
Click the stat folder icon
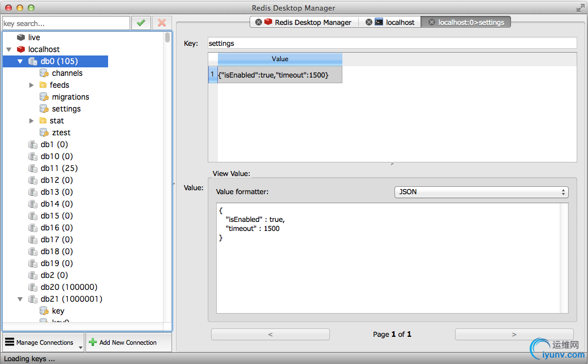coord(43,121)
